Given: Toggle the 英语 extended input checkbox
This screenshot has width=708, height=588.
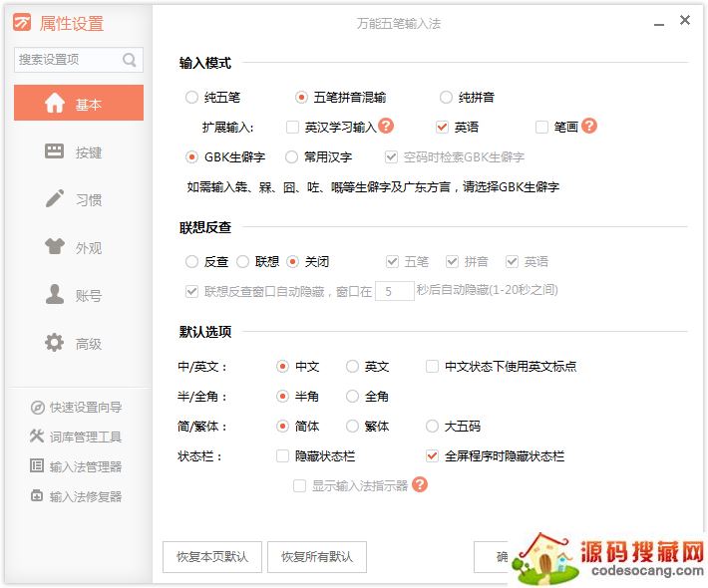Looking at the screenshot, I should point(442,128).
